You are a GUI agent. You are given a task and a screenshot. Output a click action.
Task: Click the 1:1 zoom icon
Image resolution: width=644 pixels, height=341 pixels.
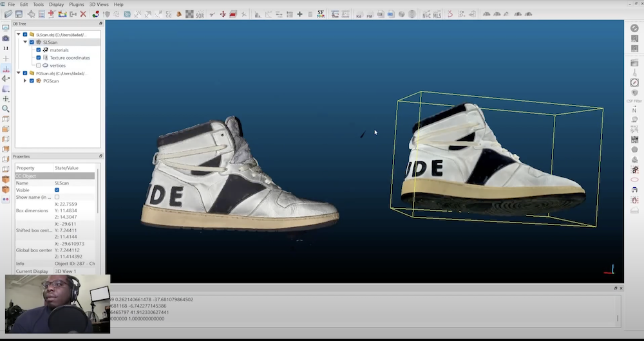(x=6, y=48)
